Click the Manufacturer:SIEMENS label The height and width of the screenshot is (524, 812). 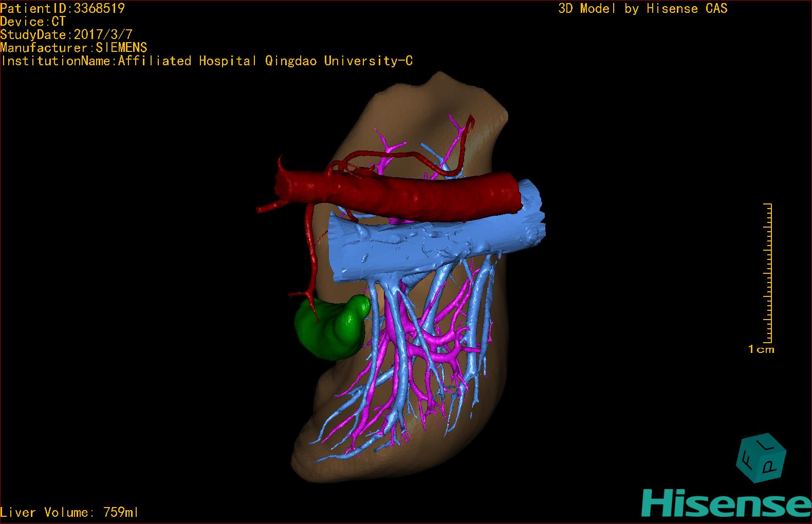coord(73,48)
